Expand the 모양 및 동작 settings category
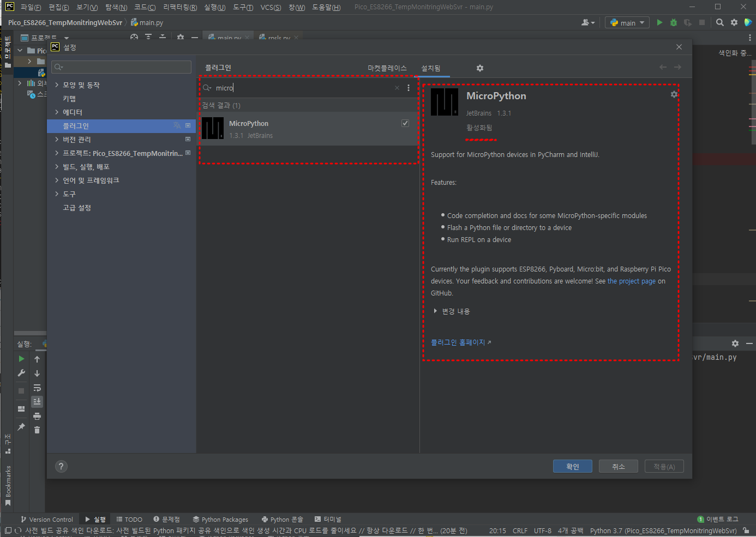 pyautogui.click(x=57, y=85)
